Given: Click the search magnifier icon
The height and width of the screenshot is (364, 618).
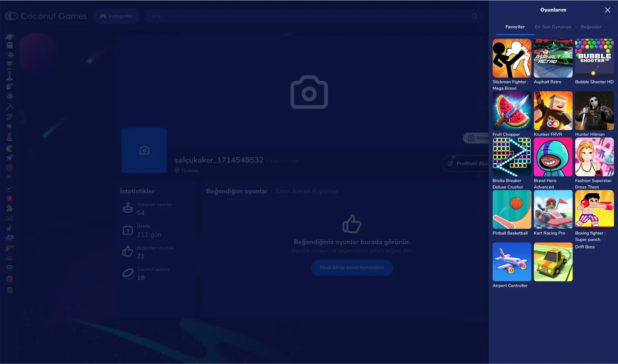Looking at the screenshot, I should (x=475, y=16).
